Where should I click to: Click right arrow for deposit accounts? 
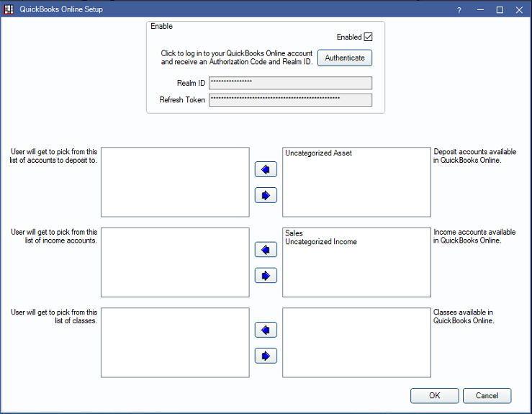click(x=266, y=195)
